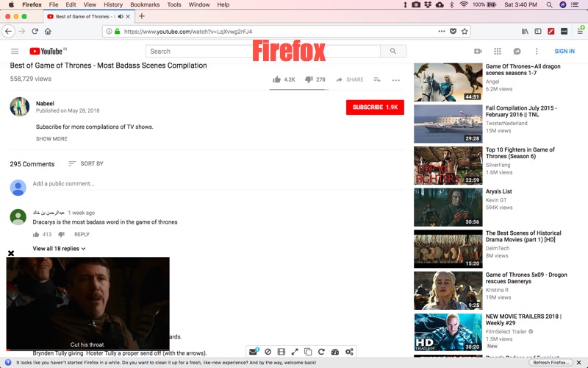Click the envelope icon in bottom extension toolbar

[254, 352]
